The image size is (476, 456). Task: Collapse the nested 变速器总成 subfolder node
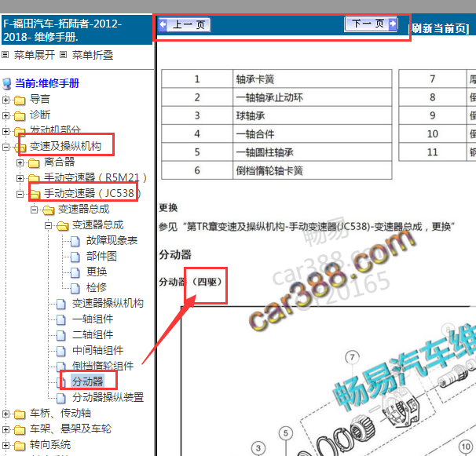(x=48, y=225)
